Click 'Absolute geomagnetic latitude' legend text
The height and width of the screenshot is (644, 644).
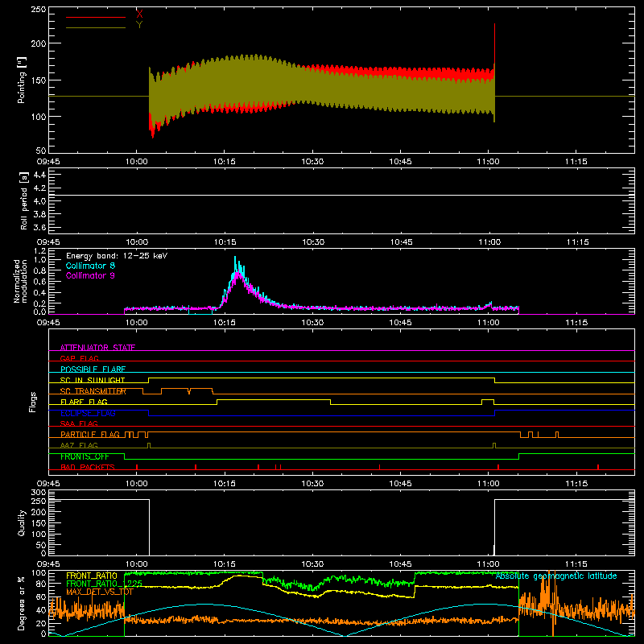pos(556,576)
